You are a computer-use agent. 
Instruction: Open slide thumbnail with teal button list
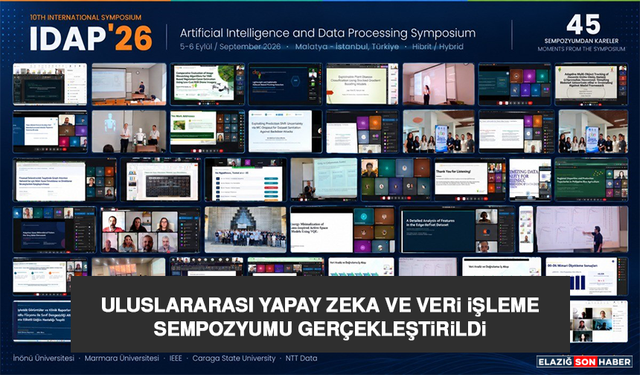[x=245, y=180]
